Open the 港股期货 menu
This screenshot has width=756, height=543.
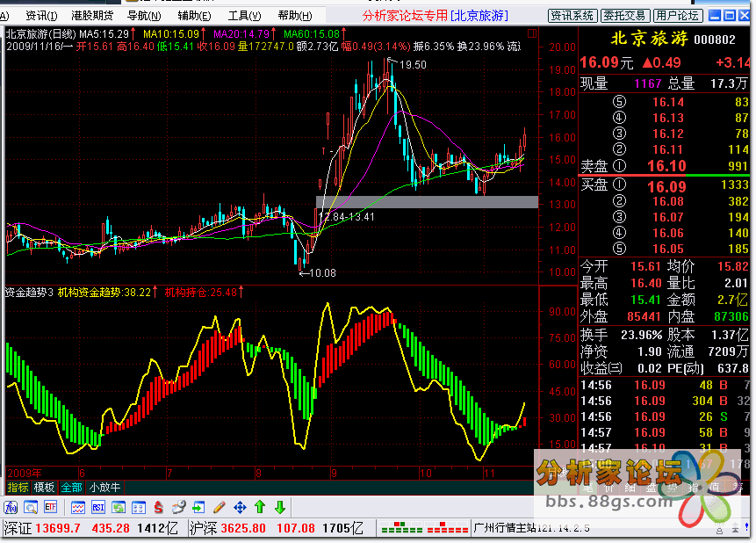pos(92,16)
